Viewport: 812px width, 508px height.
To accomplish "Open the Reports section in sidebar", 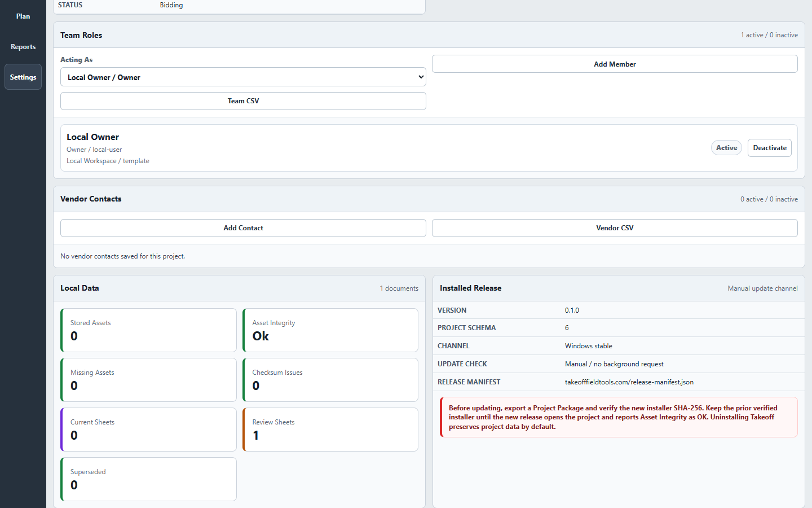I will pos(23,47).
